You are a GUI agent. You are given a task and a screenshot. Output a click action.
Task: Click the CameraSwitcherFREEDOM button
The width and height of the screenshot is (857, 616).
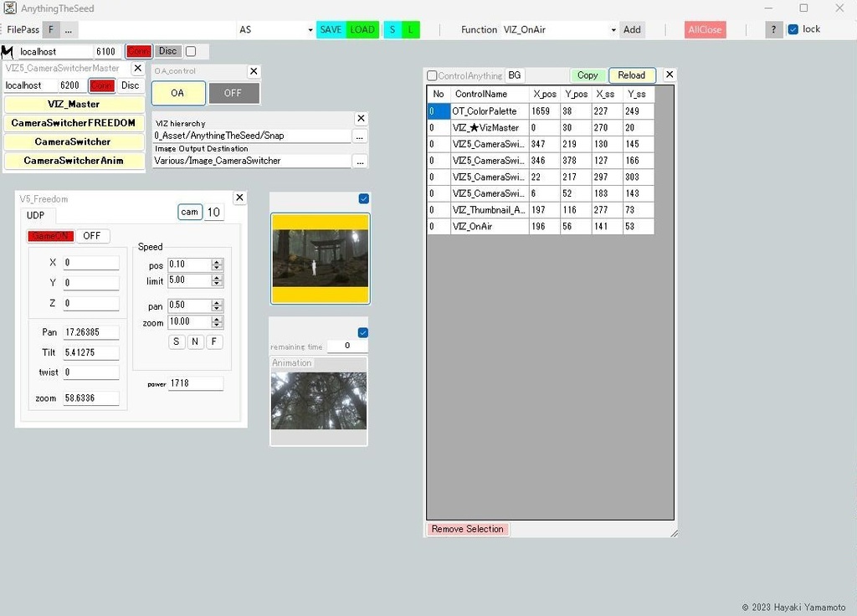(74, 123)
